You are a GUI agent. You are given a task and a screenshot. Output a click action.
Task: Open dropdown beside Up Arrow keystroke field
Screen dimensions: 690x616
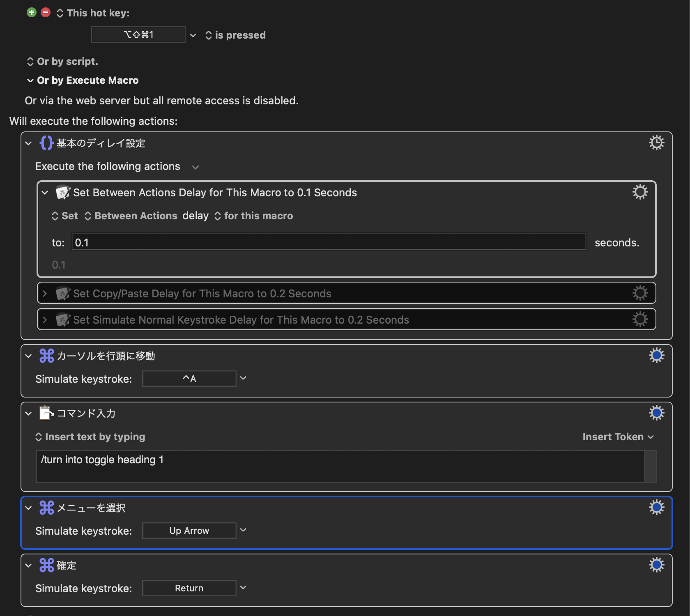tap(243, 530)
